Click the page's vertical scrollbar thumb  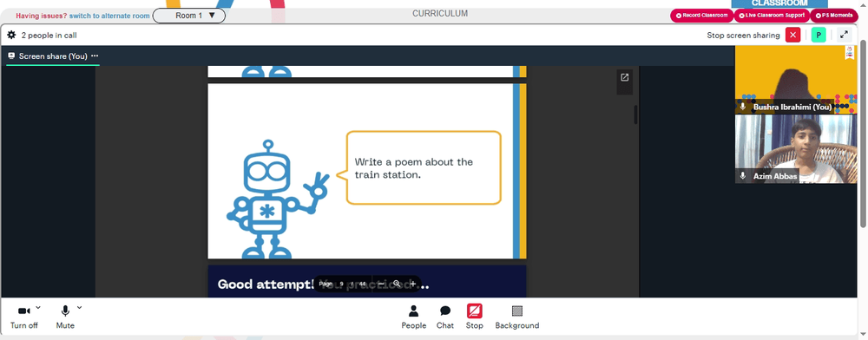[863, 133]
